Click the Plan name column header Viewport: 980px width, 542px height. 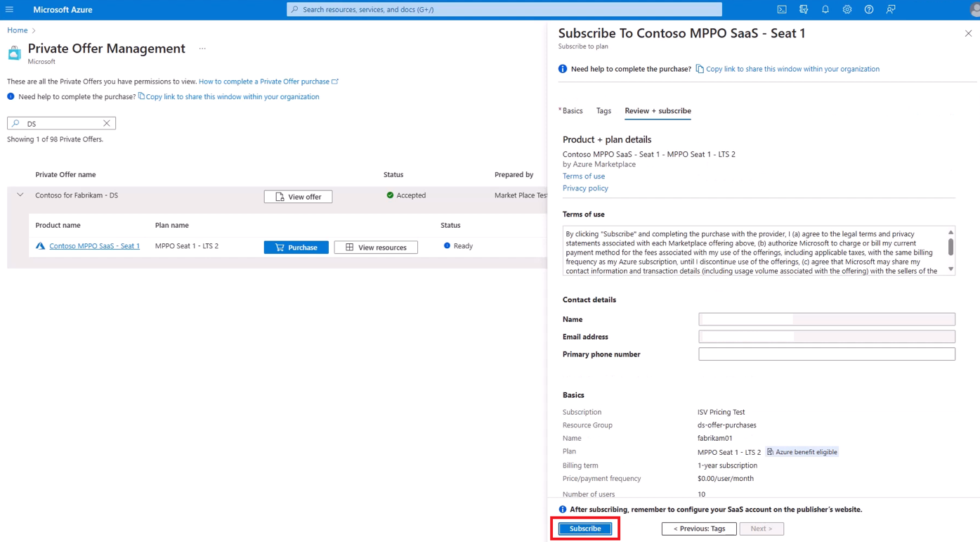pos(172,225)
